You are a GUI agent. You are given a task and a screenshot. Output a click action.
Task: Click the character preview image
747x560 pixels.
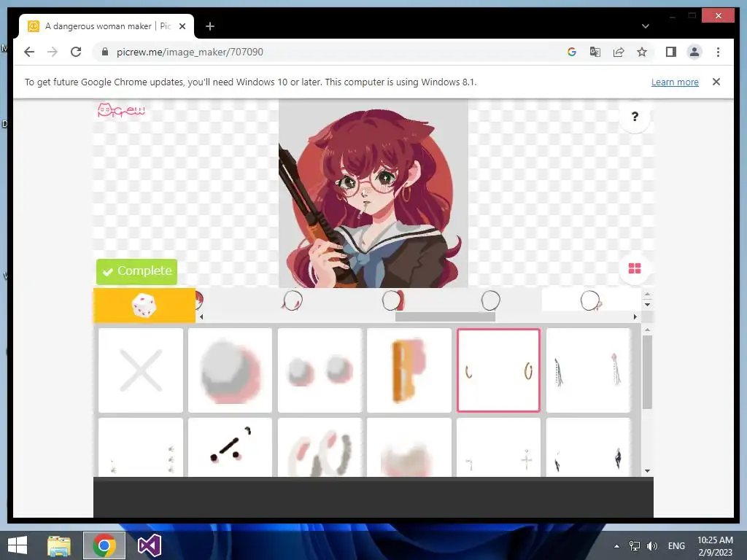tap(373, 193)
